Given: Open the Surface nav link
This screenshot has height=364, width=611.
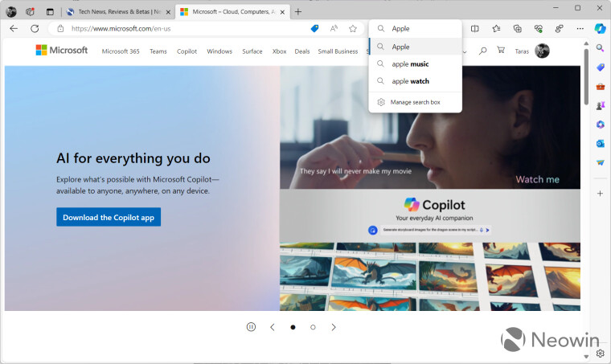Looking at the screenshot, I should (252, 51).
